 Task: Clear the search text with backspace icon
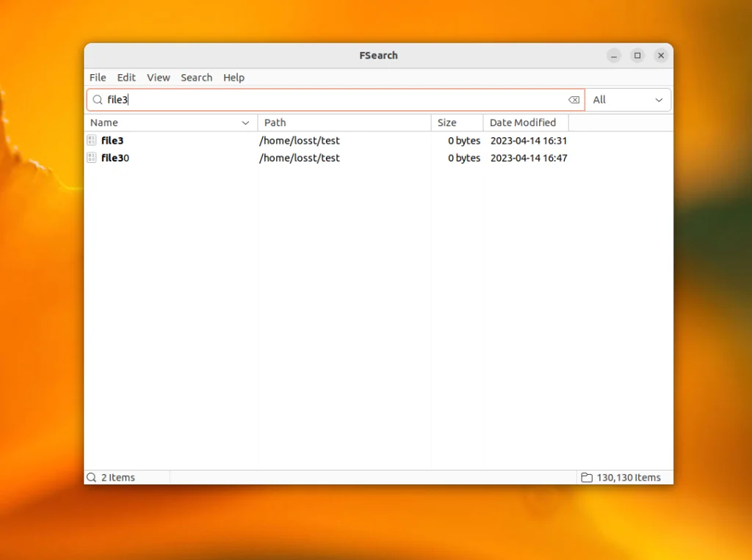pyautogui.click(x=574, y=100)
